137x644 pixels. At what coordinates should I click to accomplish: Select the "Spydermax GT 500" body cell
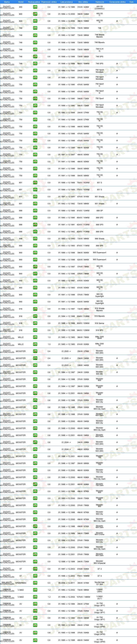(100, 583)
